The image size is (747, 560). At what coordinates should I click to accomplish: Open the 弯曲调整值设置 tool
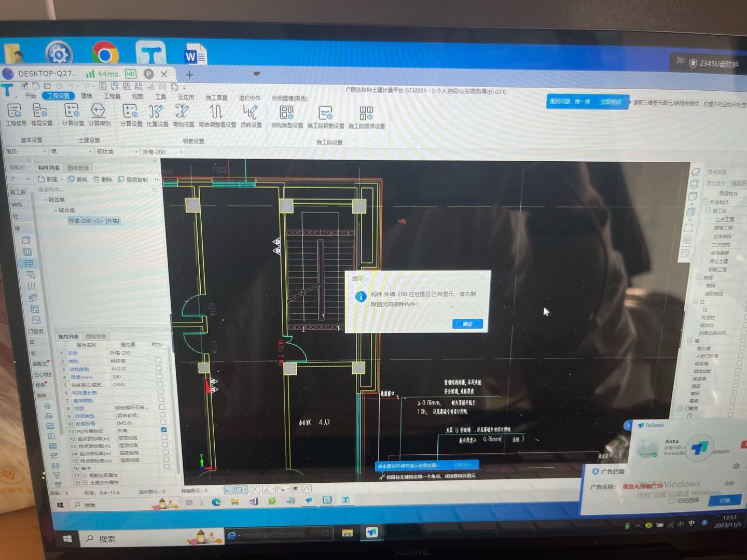tap(217, 116)
